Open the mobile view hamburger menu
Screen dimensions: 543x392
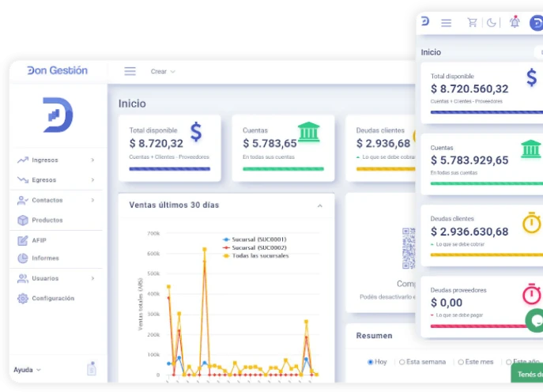point(447,23)
